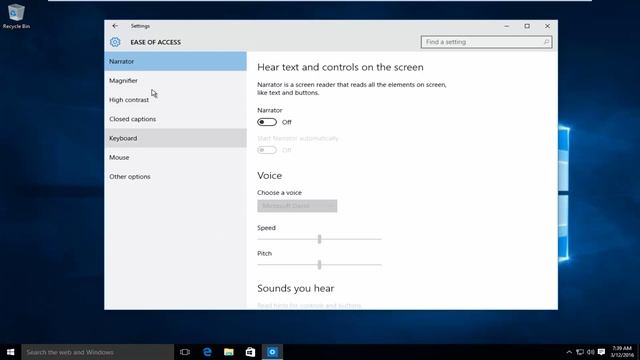This screenshot has width=640, height=360.
Task: Open the Closed captions category
Action: [176, 119]
